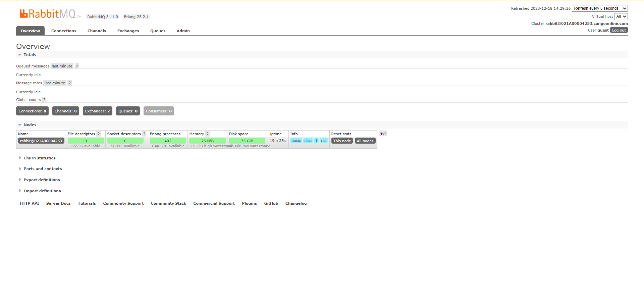Click the basic info tag

click(x=296, y=141)
